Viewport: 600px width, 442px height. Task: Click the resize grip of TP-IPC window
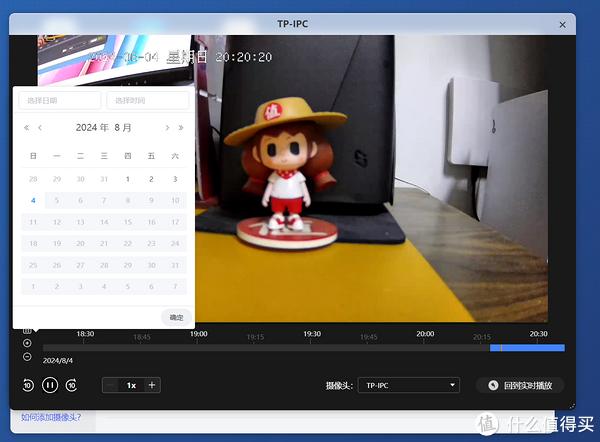tap(572, 406)
